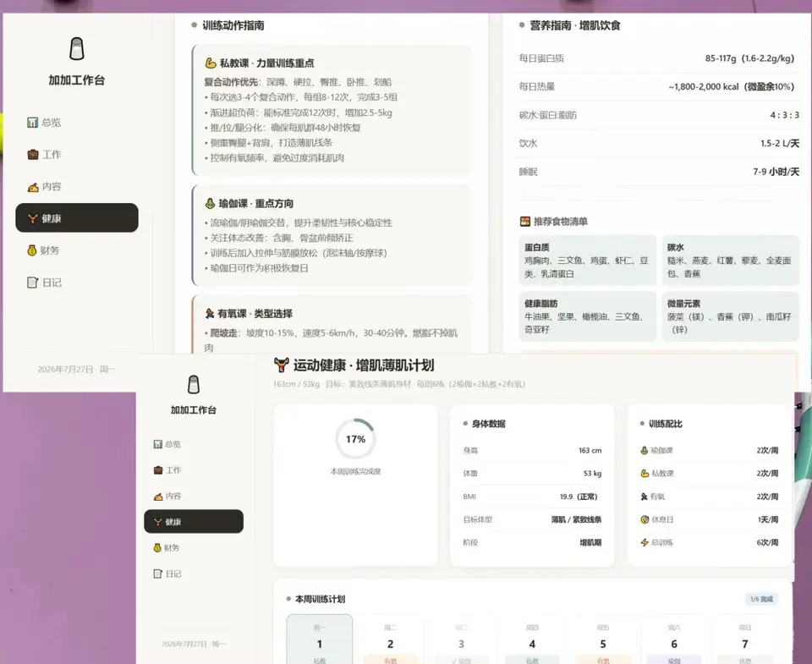812x664 pixels.
Task: Click 休息日 value 1天/周
Action: click(x=768, y=519)
